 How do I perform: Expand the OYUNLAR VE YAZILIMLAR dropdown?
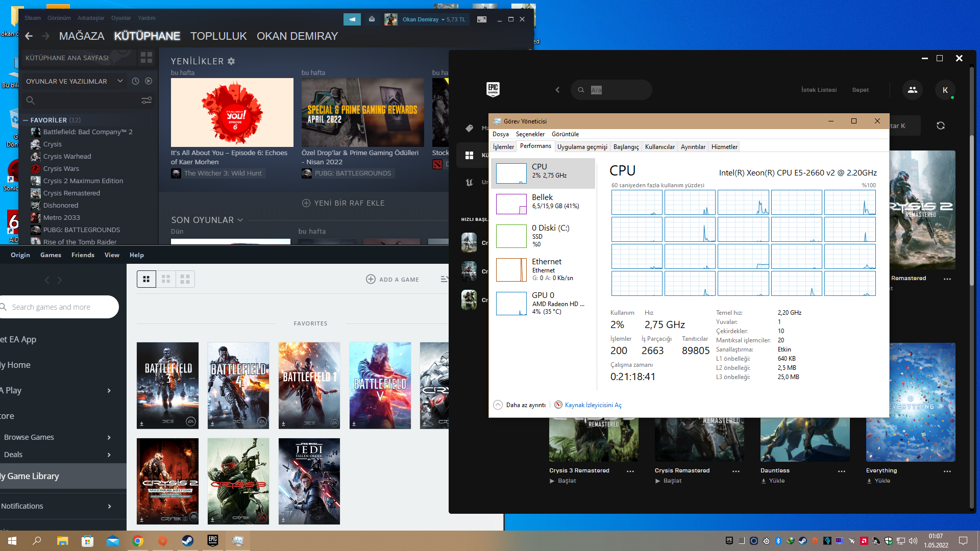tap(120, 81)
